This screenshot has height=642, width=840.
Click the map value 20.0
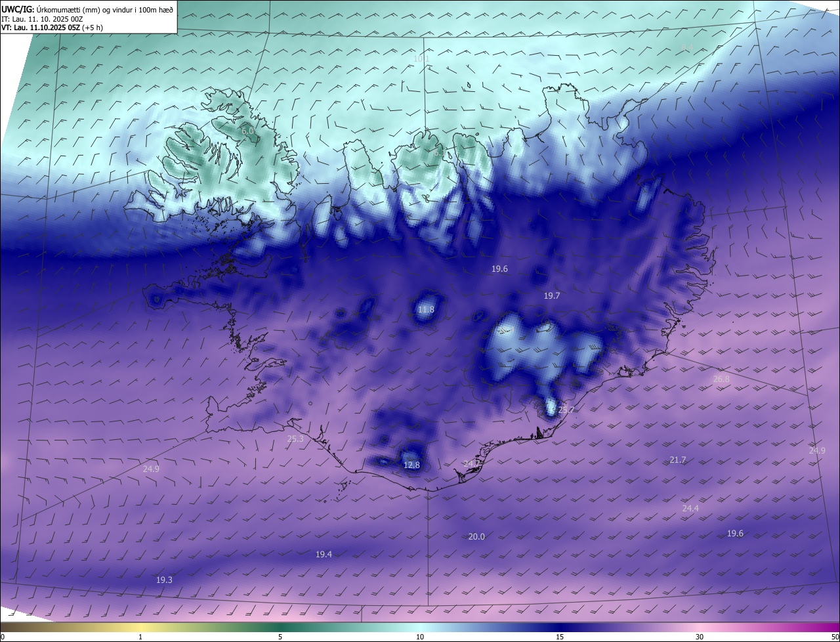click(476, 537)
